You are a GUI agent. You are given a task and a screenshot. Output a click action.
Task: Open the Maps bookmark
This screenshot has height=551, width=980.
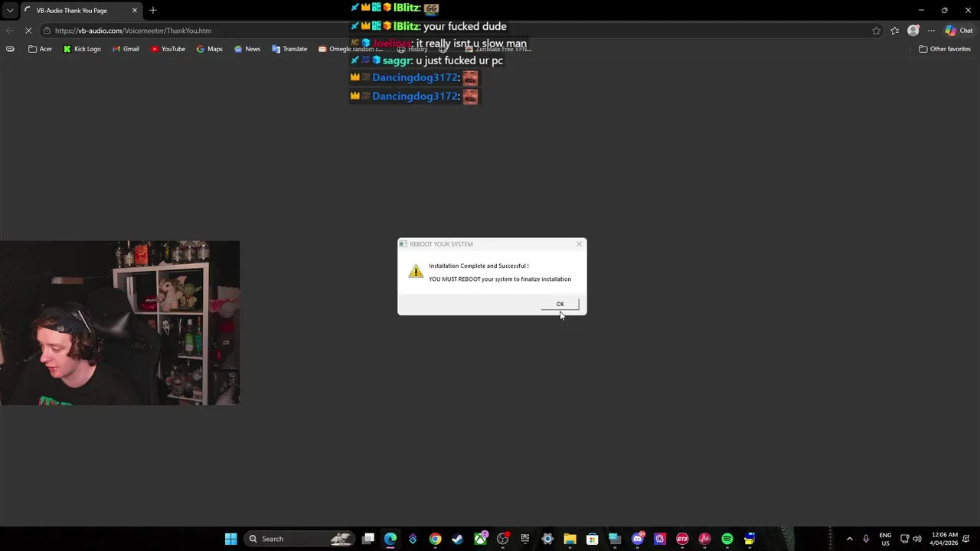pyautogui.click(x=209, y=49)
